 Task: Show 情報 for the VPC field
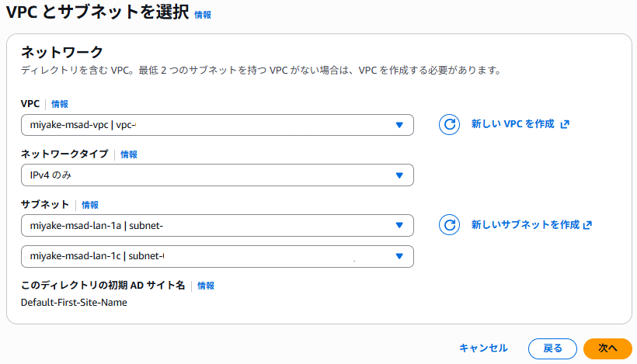60,104
